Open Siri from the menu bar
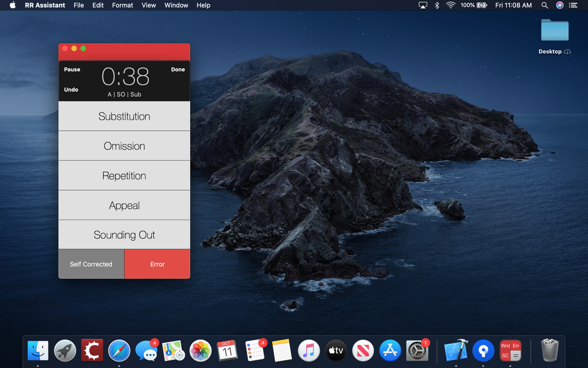The width and height of the screenshot is (588, 368). (x=560, y=5)
